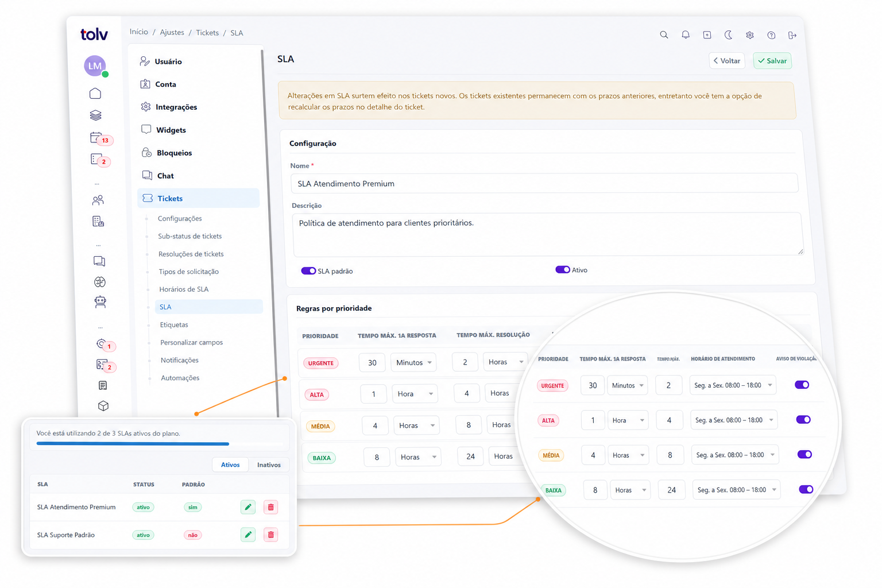Open Automações submenu link
The width and height of the screenshot is (882, 588).
(180, 378)
